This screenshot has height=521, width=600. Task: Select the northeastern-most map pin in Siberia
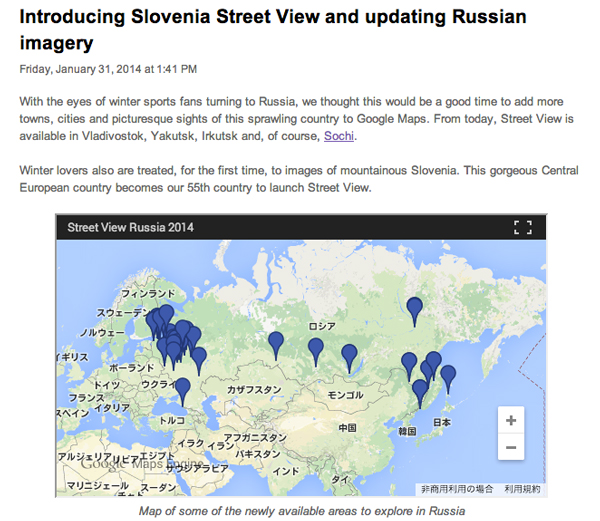(414, 309)
